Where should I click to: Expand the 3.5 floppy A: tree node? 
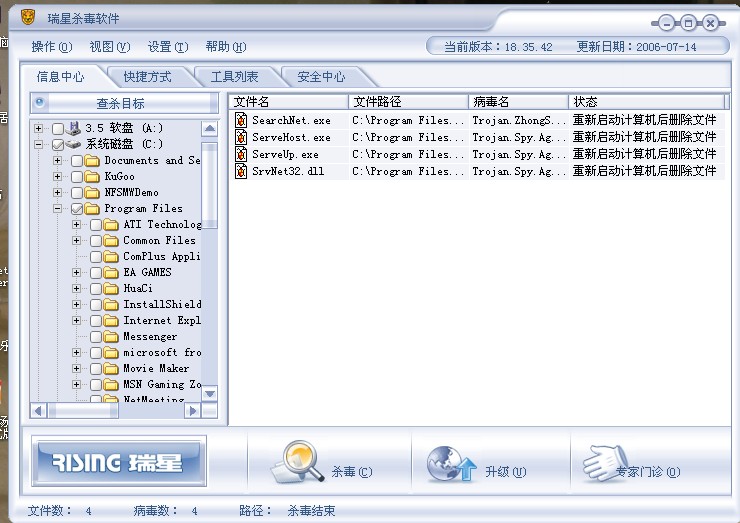[39, 128]
